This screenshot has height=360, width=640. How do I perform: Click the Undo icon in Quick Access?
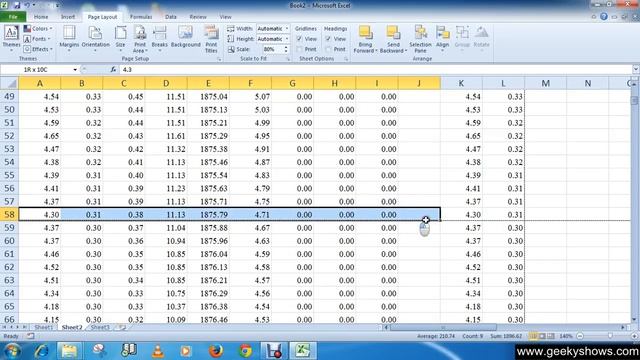pyautogui.click(x=27, y=5)
